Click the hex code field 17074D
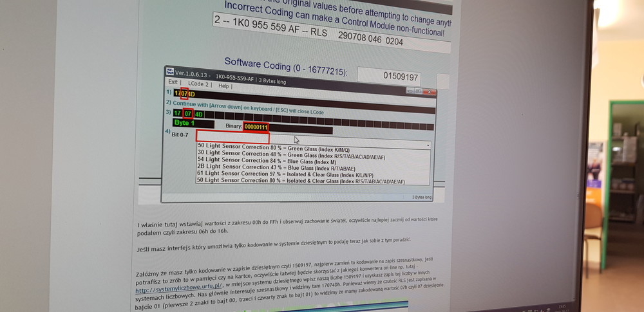Screen dimensions: 644x312 (184, 94)
